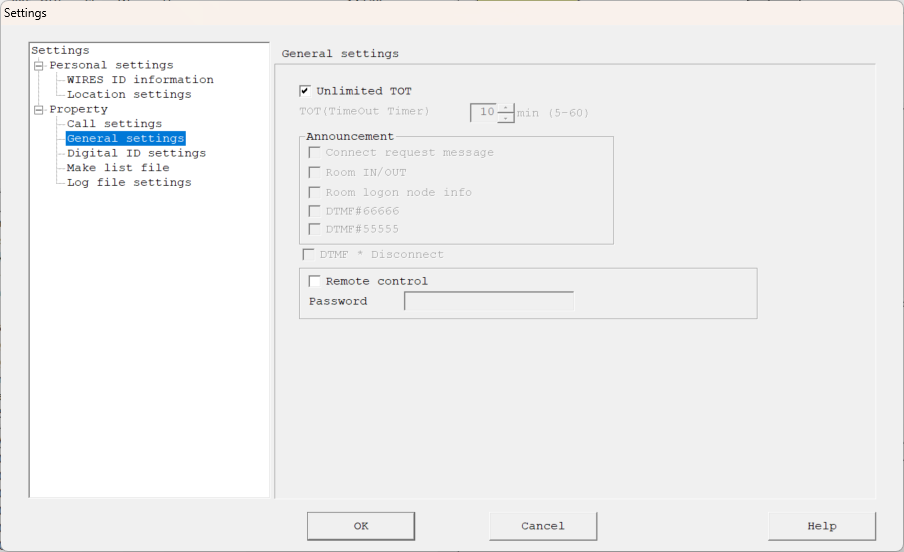This screenshot has width=904, height=552.
Task: Select Log file settings tree item
Action: 129,183
